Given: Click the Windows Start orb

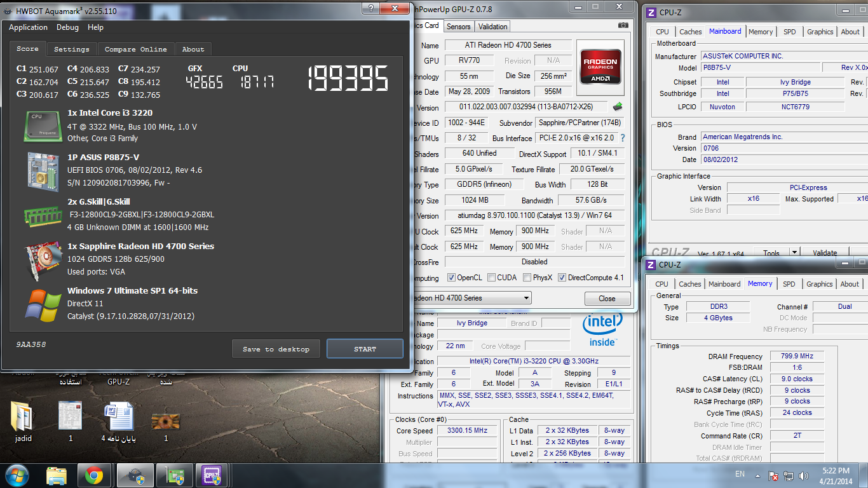Looking at the screenshot, I should [17, 475].
